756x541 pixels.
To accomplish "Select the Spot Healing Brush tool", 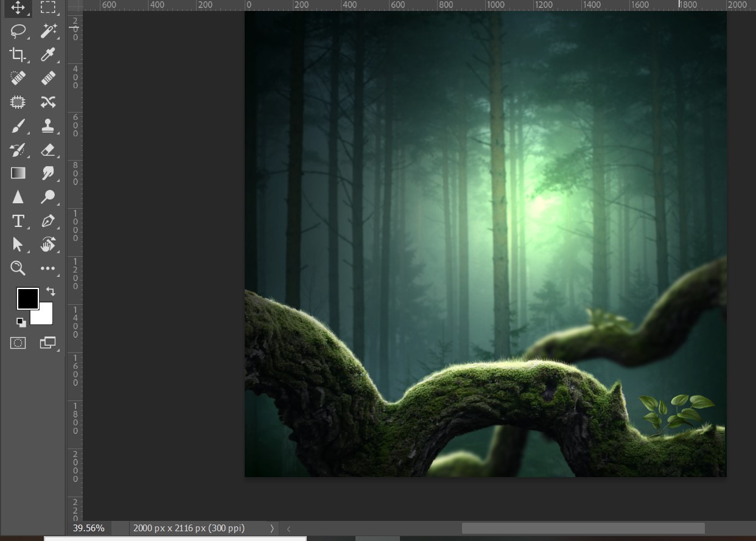I will coord(18,78).
